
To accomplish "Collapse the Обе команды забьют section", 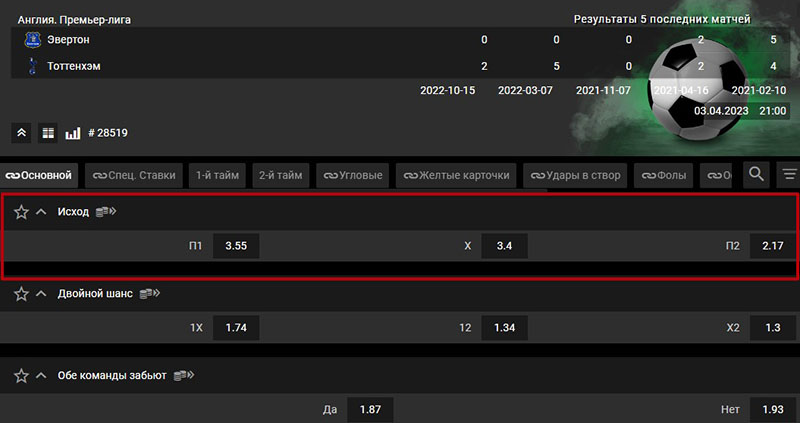I will click(x=41, y=375).
